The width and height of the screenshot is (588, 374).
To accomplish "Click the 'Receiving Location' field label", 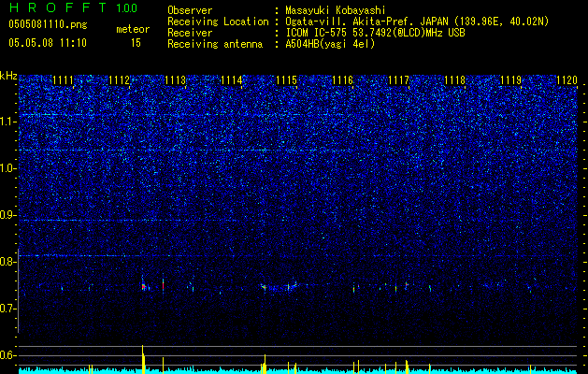I will (218, 22).
